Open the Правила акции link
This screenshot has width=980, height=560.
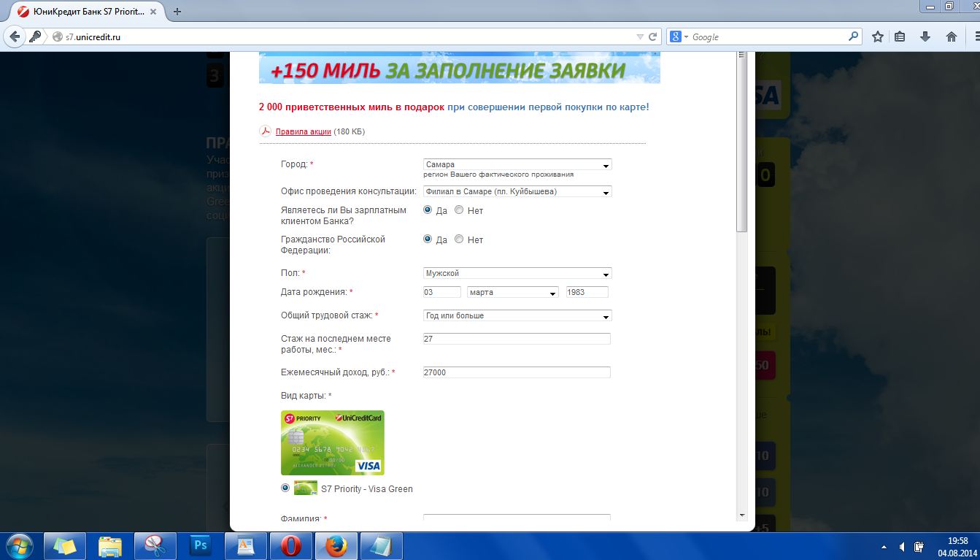303,131
